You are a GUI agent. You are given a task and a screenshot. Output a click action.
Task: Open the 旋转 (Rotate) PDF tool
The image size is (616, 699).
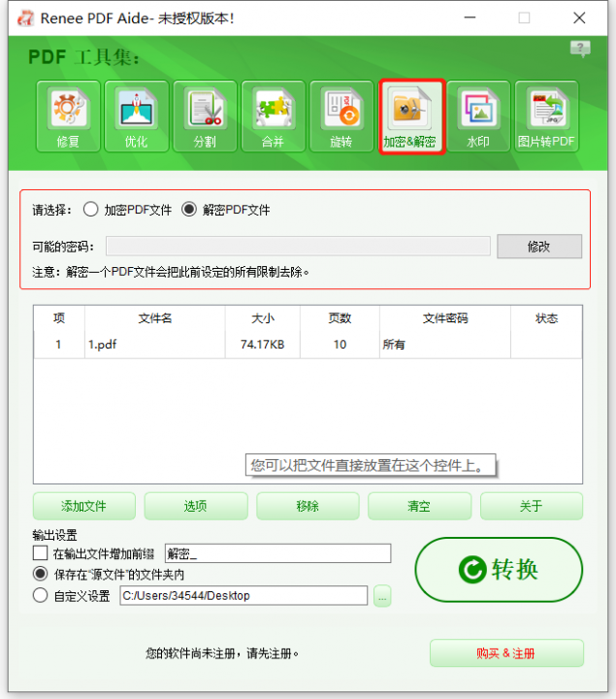(x=341, y=116)
